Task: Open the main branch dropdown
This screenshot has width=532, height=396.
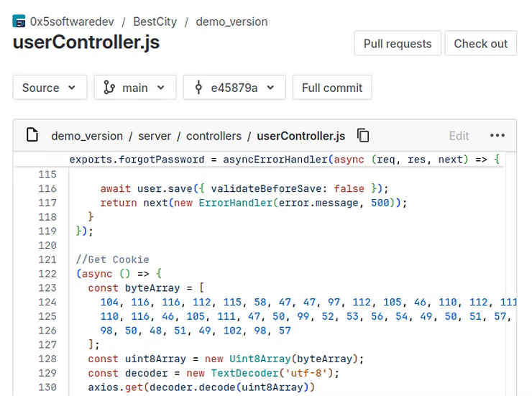Action: pos(135,88)
